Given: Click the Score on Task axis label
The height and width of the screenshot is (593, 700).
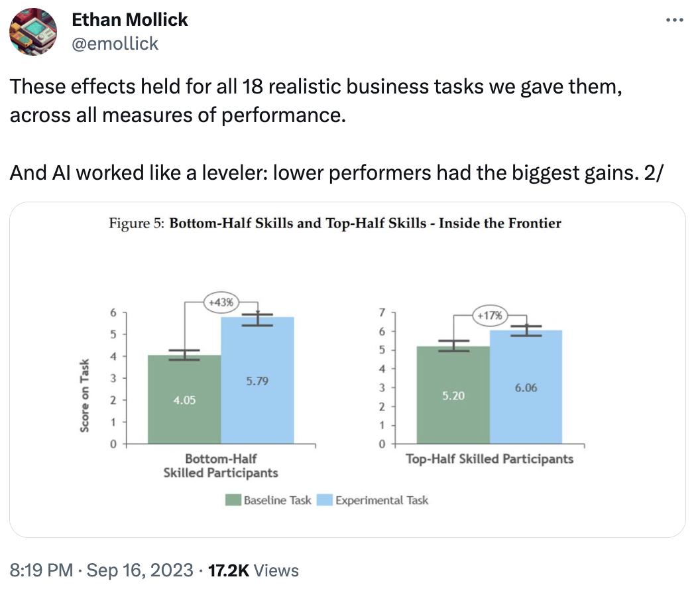Looking at the screenshot, I should 84,395.
